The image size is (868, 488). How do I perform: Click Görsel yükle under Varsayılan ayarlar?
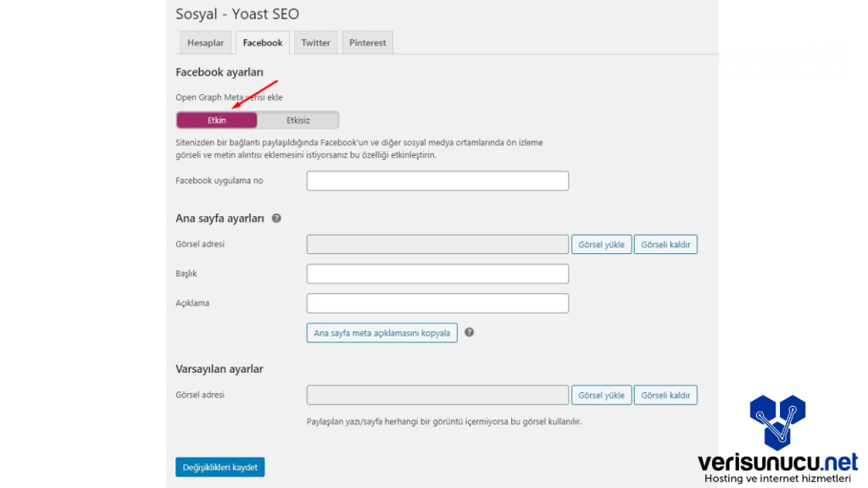pos(601,395)
